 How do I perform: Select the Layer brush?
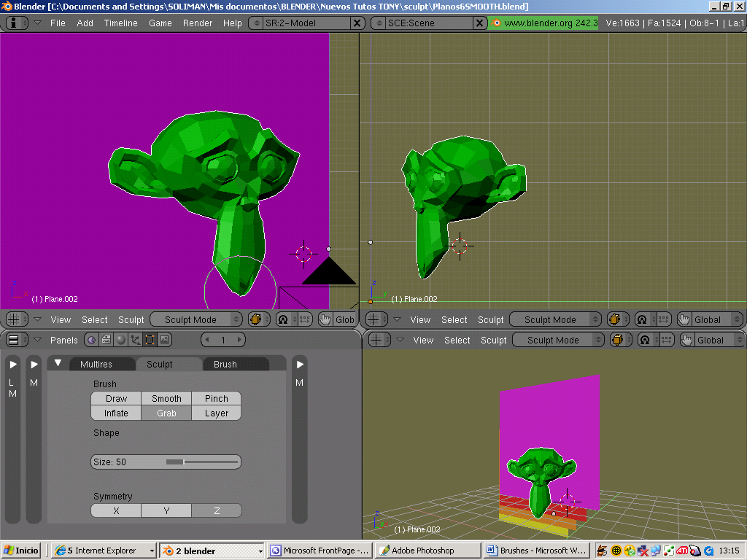click(x=216, y=413)
